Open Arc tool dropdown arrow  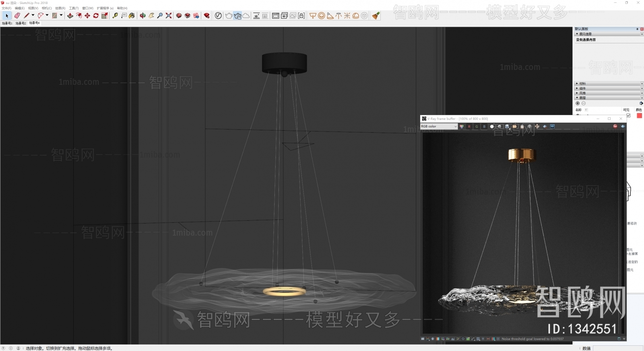(47, 15)
